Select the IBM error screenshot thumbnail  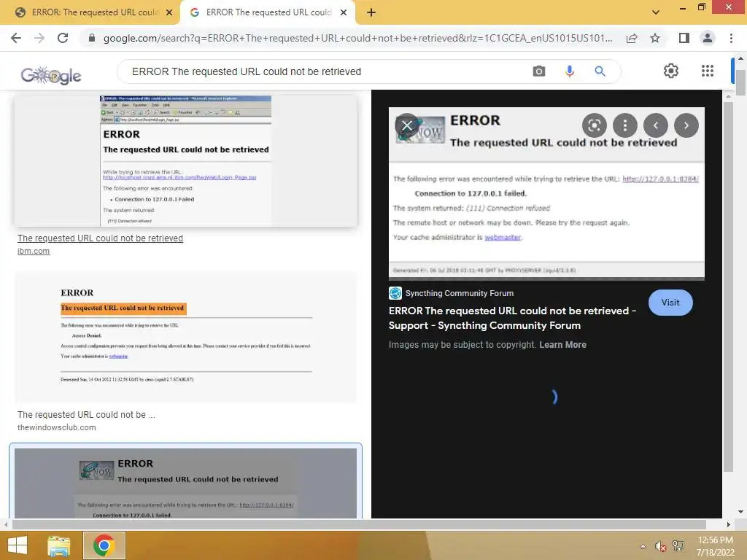click(x=186, y=161)
